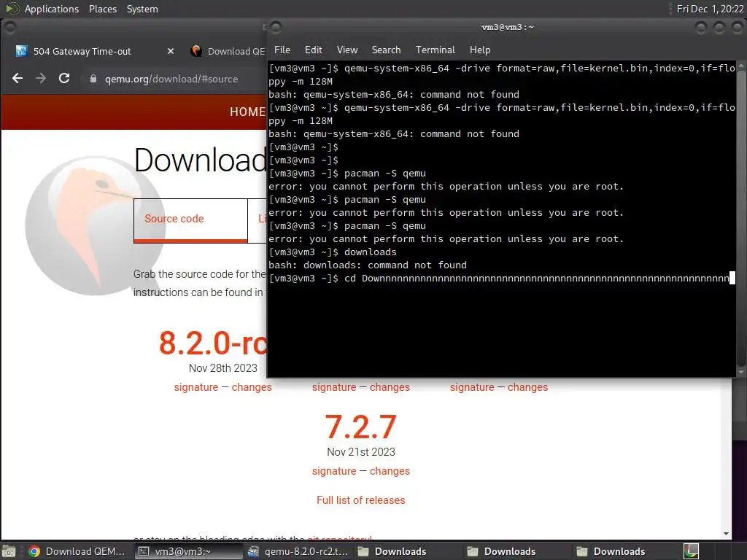Screen dimensions: 747x560
Task: Open the System menu
Action: 142,9
